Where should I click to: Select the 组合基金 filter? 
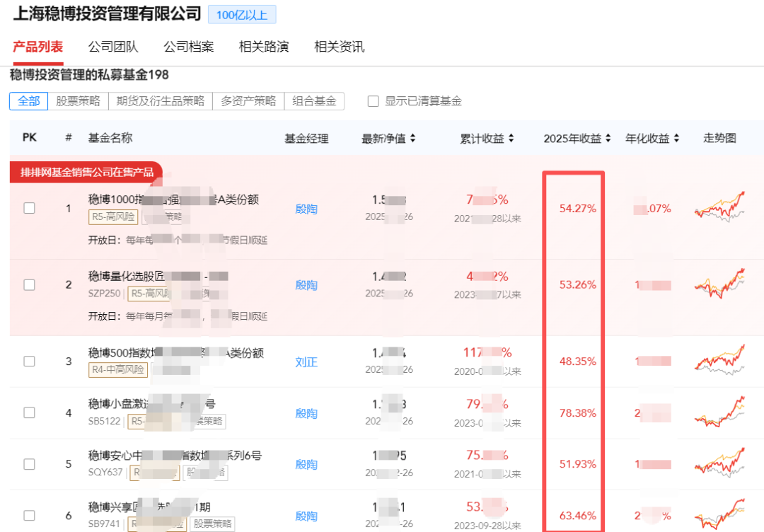pos(314,101)
